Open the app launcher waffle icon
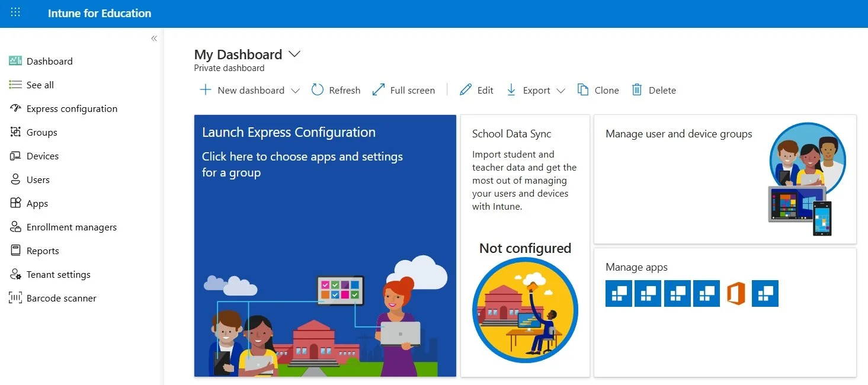Image resolution: width=868 pixels, height=385 pixels. [x=15, y=12]
